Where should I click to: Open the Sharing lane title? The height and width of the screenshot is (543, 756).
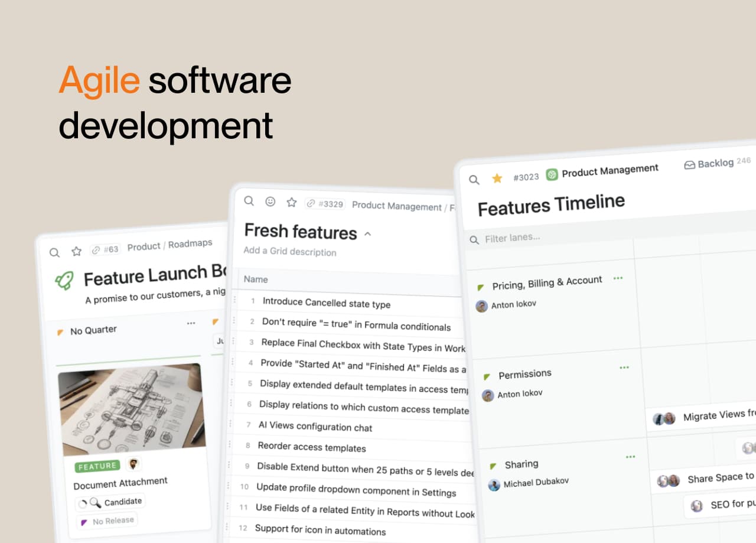tap(521, 464)
